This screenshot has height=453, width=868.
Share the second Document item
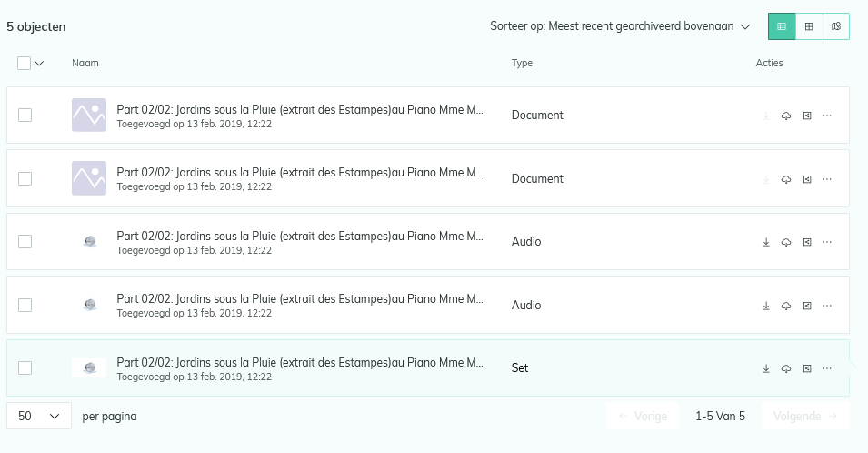[x=807, y=179]
